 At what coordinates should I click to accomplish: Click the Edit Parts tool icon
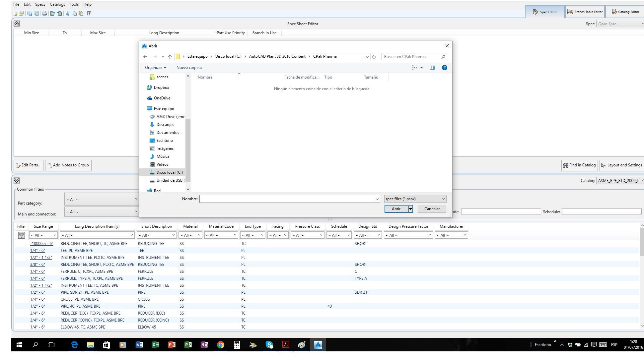[x=18, y=165]
